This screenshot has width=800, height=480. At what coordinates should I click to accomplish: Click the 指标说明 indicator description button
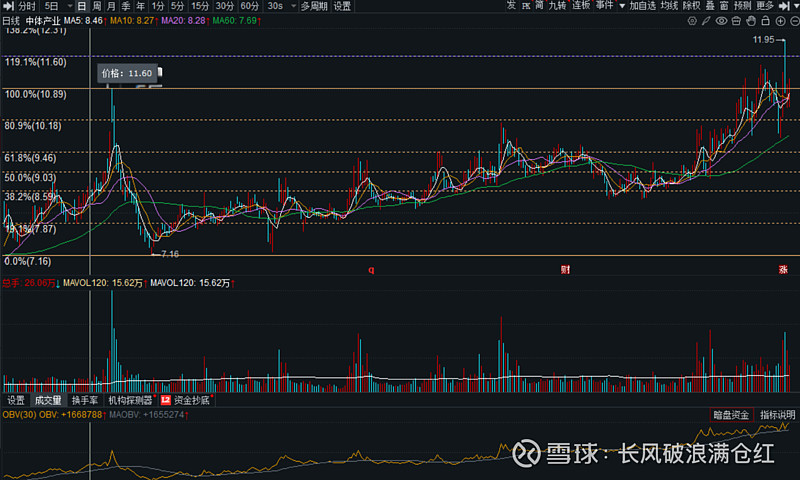776,415
